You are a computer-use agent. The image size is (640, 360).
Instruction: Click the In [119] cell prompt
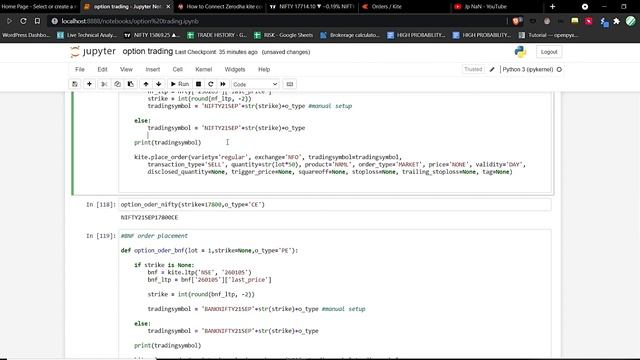click(x=101, y=236)
